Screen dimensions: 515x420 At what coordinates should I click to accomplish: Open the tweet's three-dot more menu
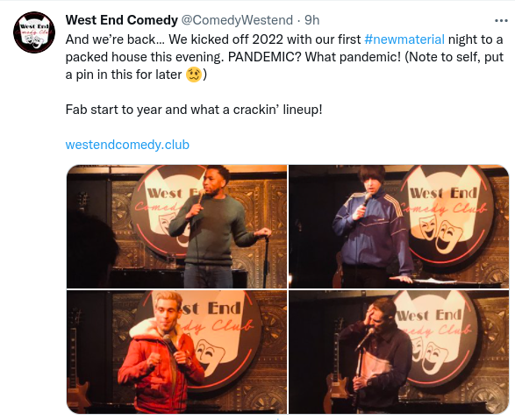tap(501, 21)
